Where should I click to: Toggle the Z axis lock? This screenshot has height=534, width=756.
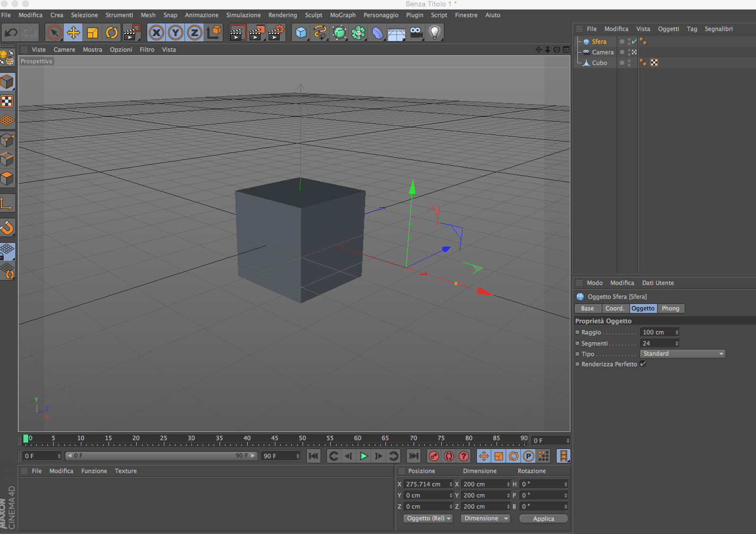[x=195, y=33]
